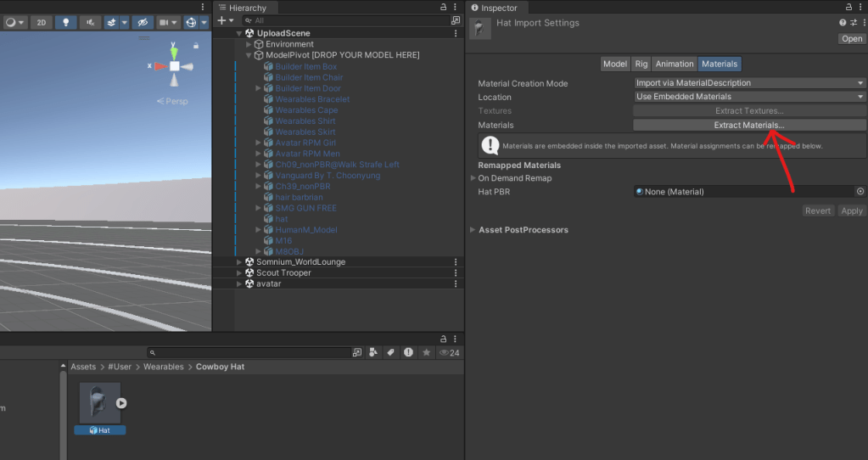868x460 pixels.
Task: Switch to the Animation tab
Action: (x=674, y=64)
